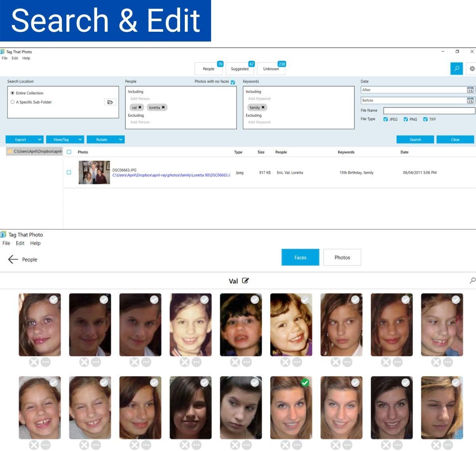Remove the 'val' person tag
Viewport: 476px width, 451px height.
pyautogui.click(x=140, y=107)
